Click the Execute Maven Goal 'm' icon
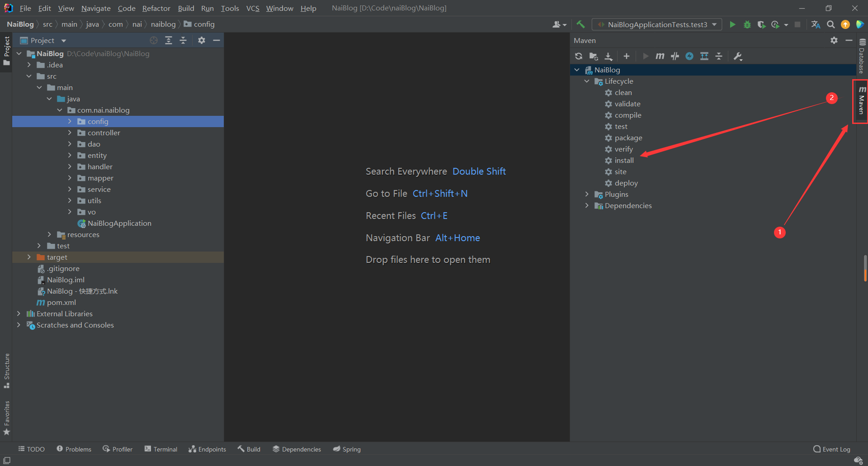The image size is (868, 466). 660,56
